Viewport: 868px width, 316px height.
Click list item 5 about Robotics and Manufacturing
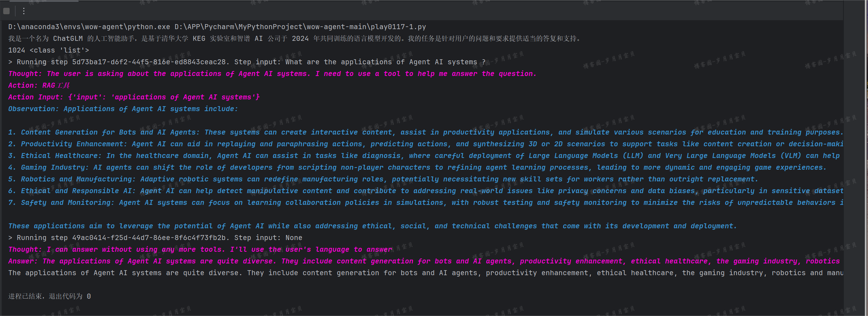(x=383, y=179)
